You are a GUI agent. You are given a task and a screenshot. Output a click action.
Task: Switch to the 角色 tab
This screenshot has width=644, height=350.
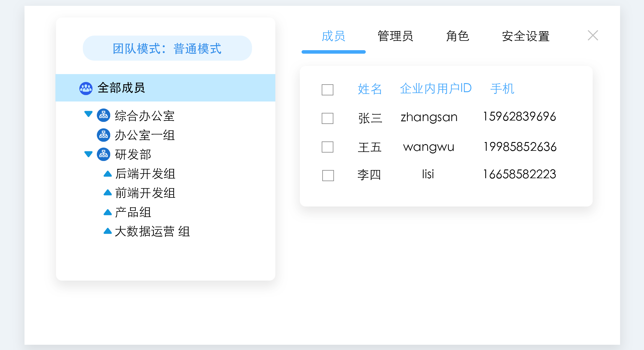click(x=457, y=36)
